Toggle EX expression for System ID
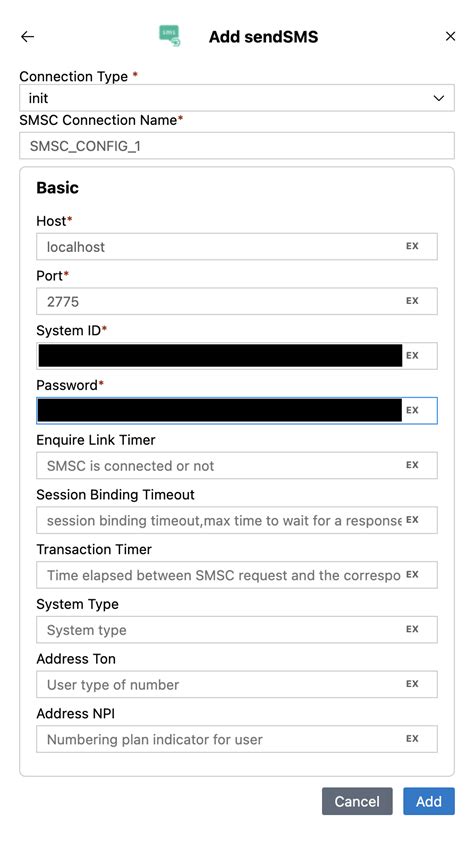The width and height of the screenshot is (474, 848). point(412,355)
